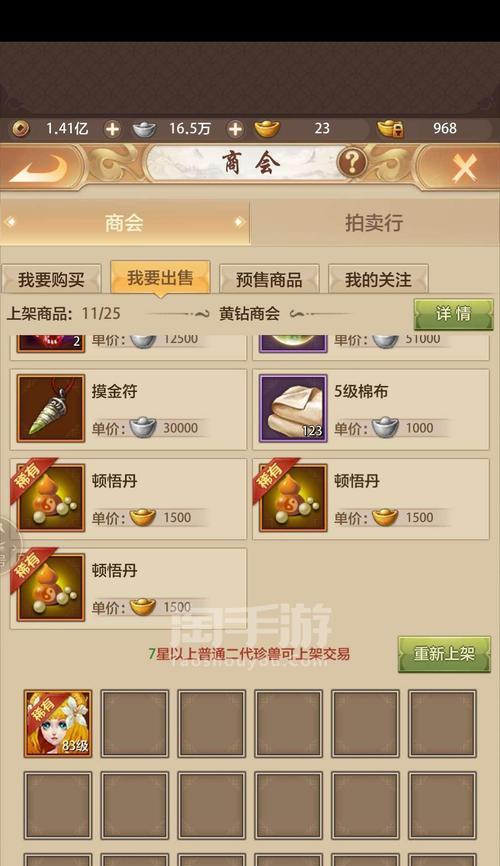Open the 预售商品 tab
500x866 pixels.
269,279
